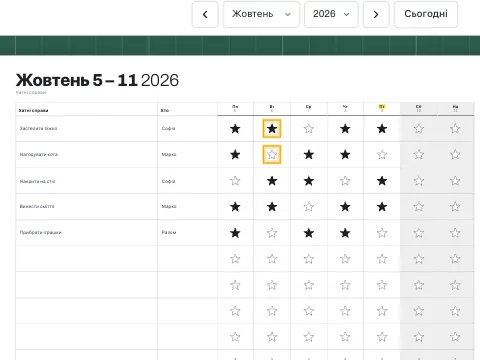Unmark Wednesday star for Нагодувати кота
Screen dimensions: 480x360
click(309, 155)
